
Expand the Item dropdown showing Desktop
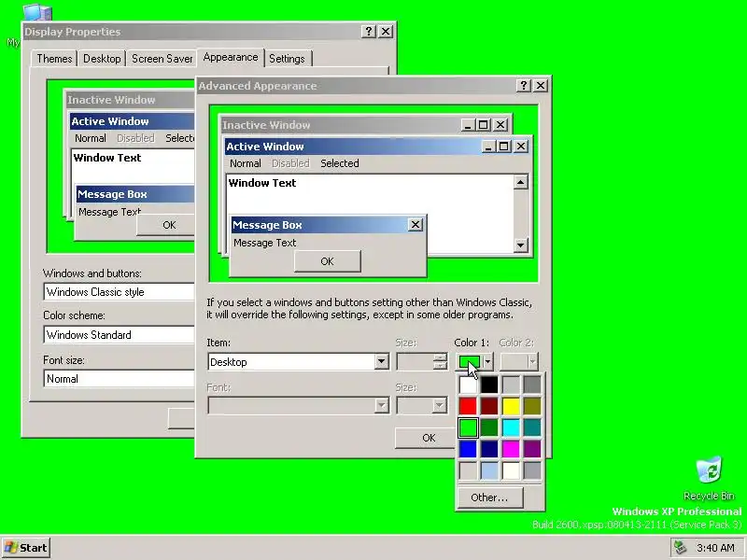pyautogui.click(x=381, y=362)
